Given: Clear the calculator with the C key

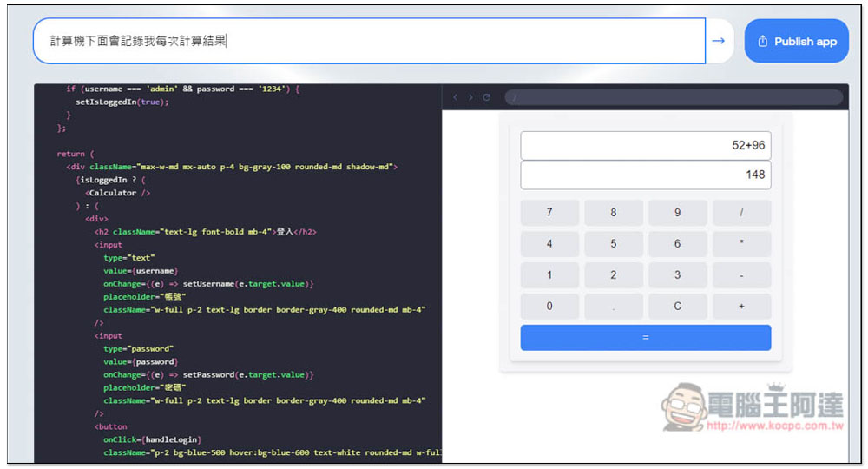Looking at the screenshot, I should point(678,307).
